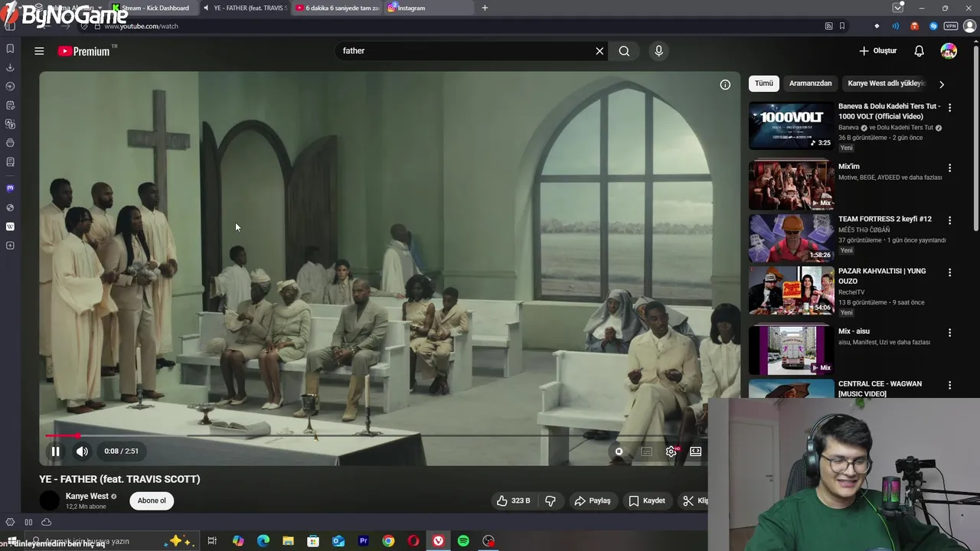This screenshot has height=551, width=980.
Task: Clear the search text with X
Action: point(599,51)
